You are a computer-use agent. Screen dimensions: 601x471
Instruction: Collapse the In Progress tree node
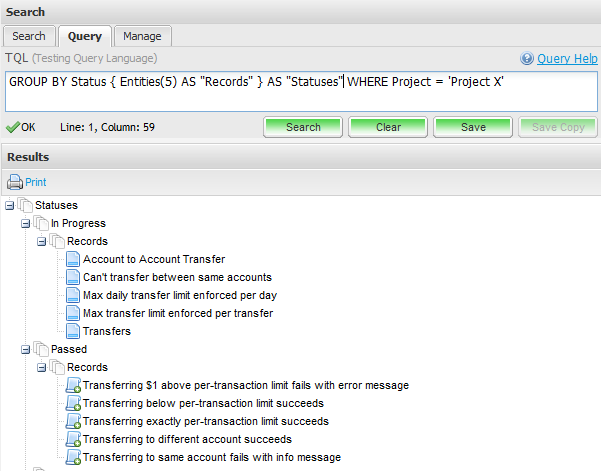tap(25, 223)
